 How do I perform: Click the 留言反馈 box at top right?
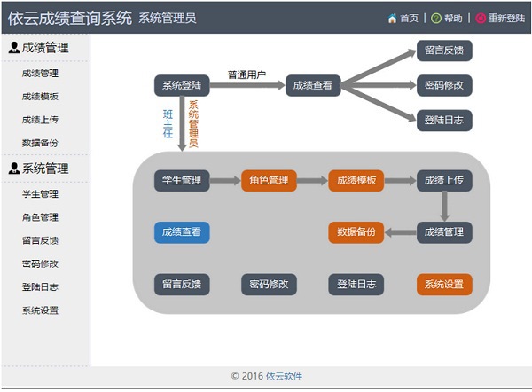pos(444,51)
